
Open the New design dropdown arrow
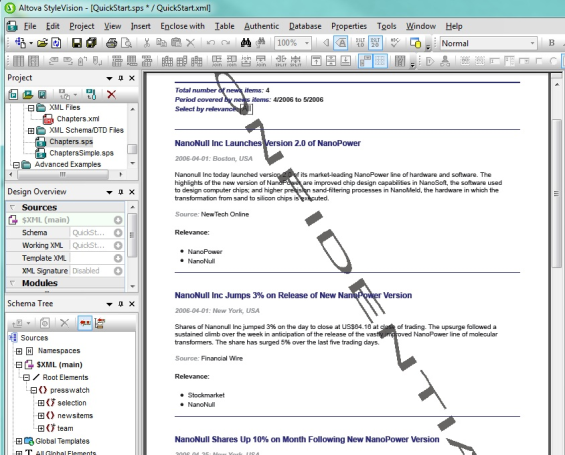[31, 43]
